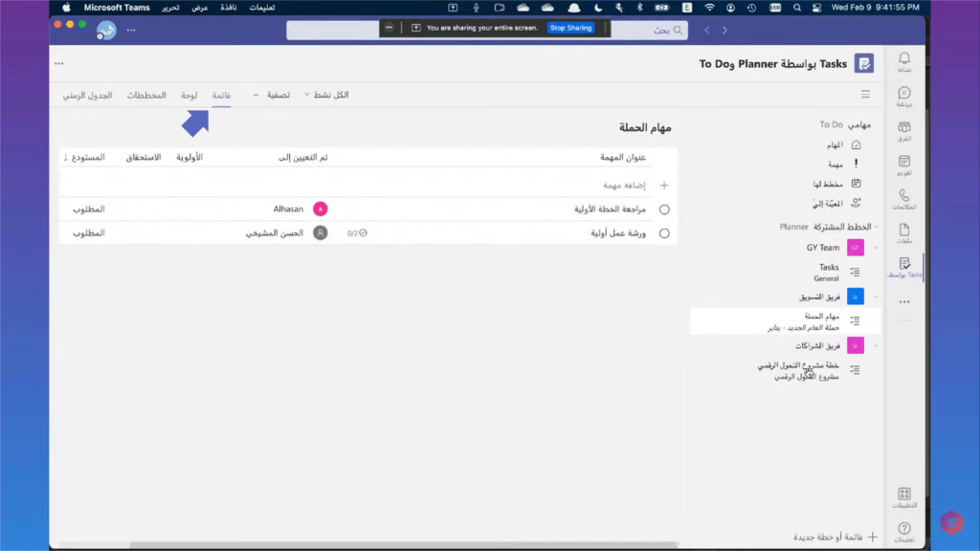Open تعليمات (Help) at the rail bottom

click(903, 532)
